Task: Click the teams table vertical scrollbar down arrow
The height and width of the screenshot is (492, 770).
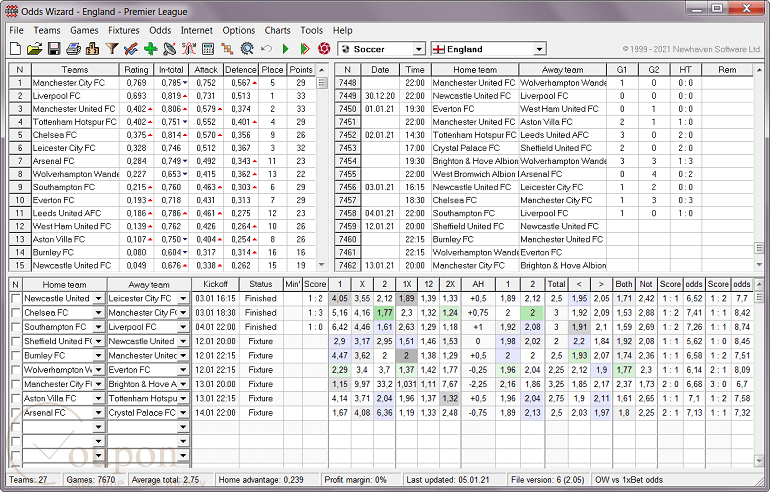Action: click(x=322, y=265)
